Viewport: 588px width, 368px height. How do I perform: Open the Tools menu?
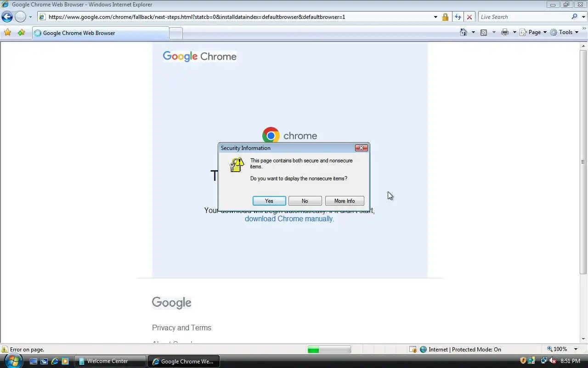[564, 32]
